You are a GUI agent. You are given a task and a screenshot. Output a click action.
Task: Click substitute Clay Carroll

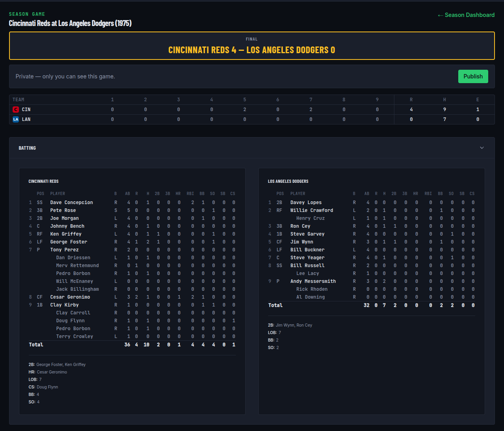(73, 313)
